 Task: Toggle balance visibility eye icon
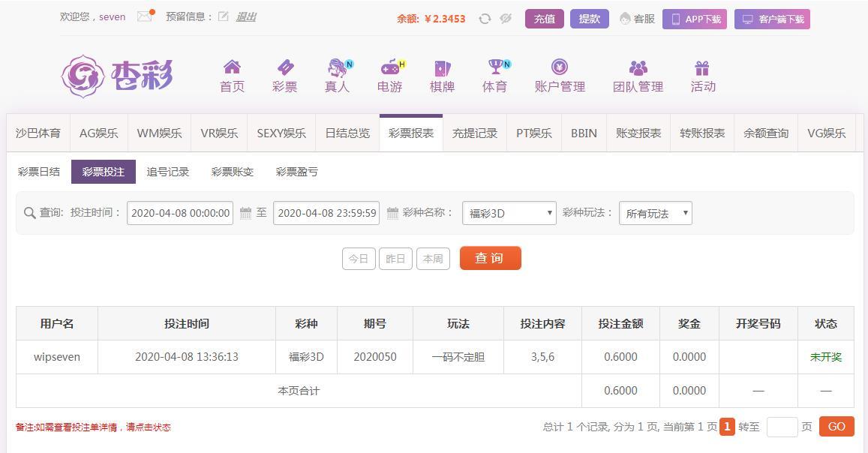[x=506, y=19]
